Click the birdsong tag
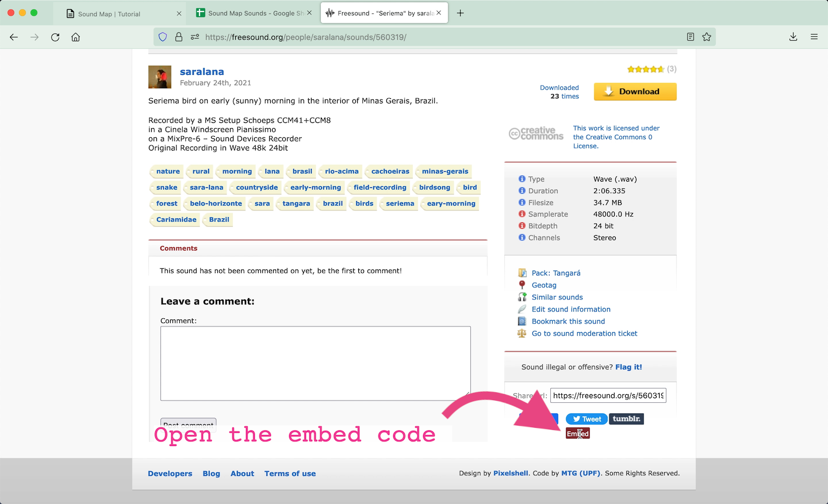The width and height of the screenshot is (828, 504). [x=435, y=187]
